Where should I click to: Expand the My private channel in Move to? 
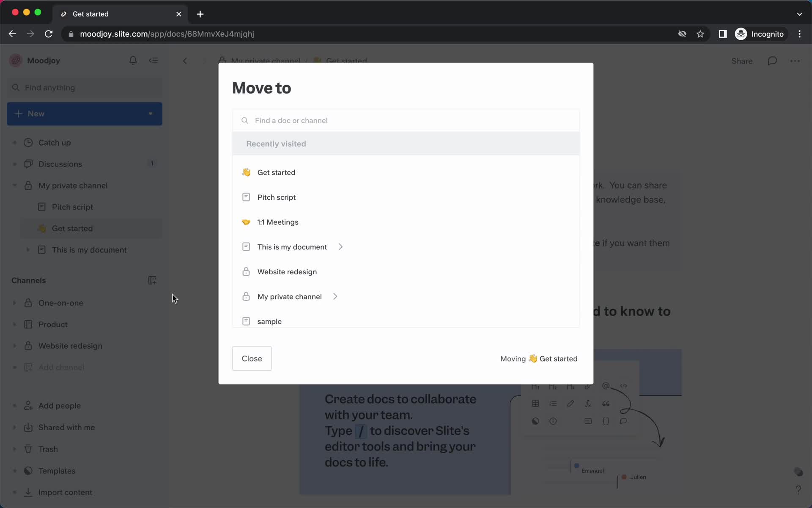pyautogui.click(x=336, y=296)
